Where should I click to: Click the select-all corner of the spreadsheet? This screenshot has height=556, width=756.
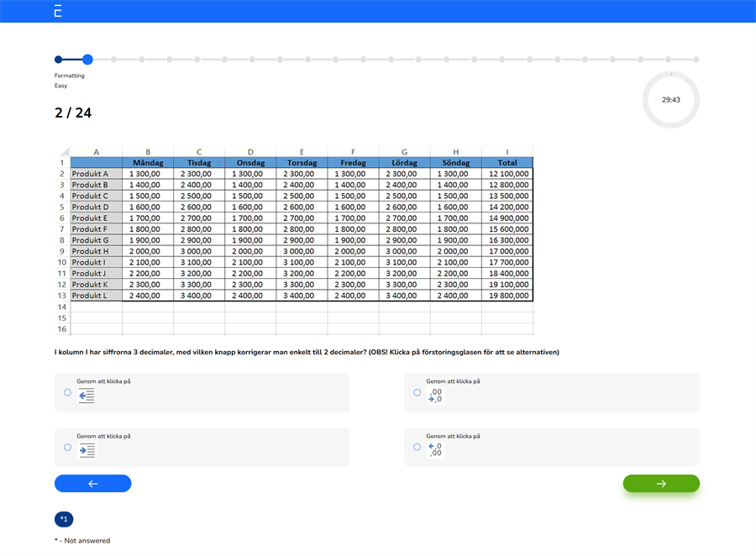[x=64, y=152]
